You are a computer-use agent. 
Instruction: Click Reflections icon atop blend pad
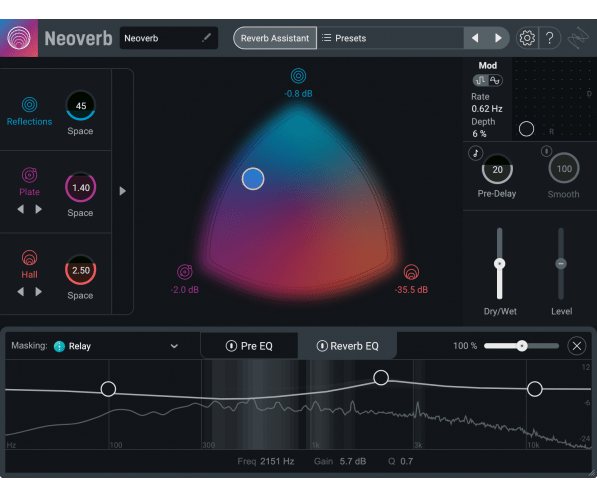coord(298,76)
